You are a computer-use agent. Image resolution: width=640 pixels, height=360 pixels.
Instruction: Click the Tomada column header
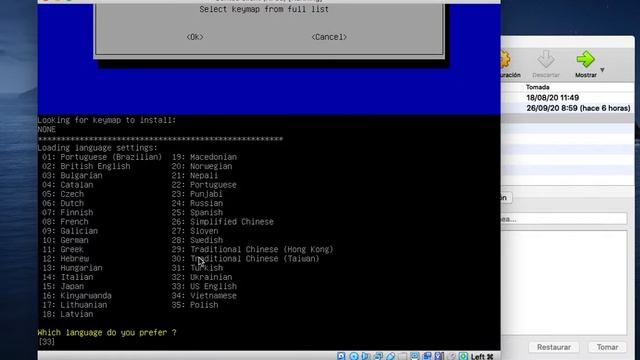[538, 87]
